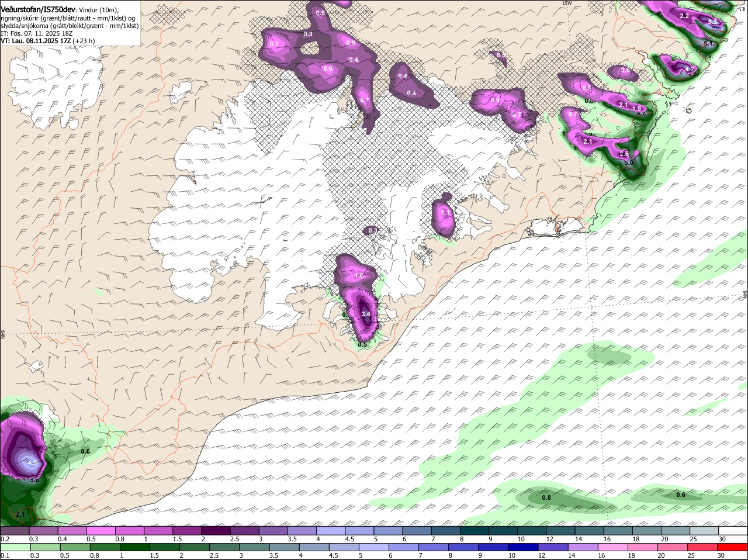Click the white swatch above 30 on the snow scale
The width and height of the screenshot is (748, 560).
point(733,531)
